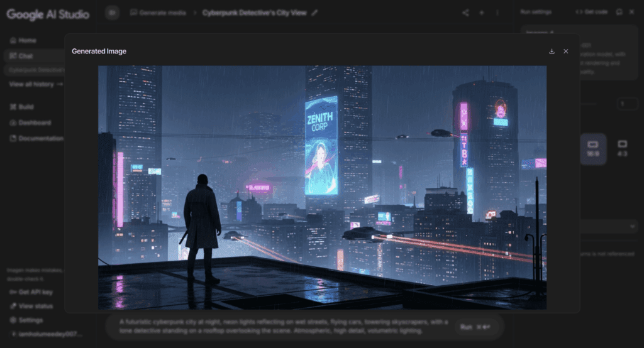Expand View all history
Viewport: 644px width, 348px height.
click(36, 84)
